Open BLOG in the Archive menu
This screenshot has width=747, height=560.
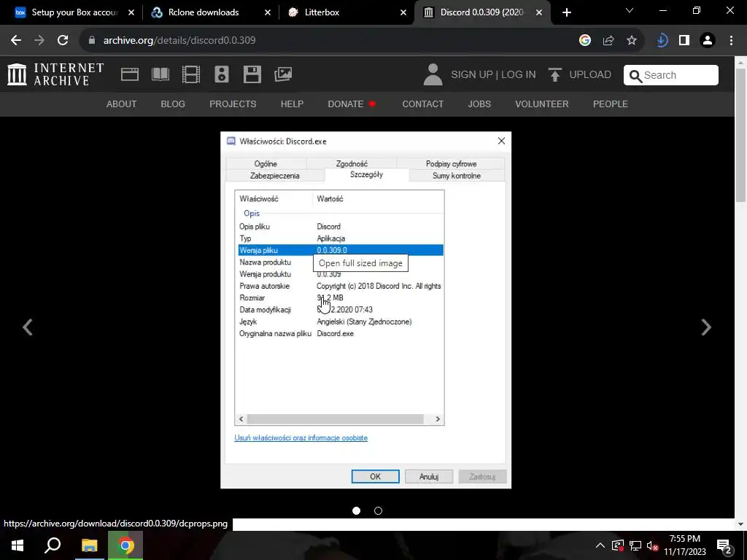pyautogui.click(x=173, y=104)
